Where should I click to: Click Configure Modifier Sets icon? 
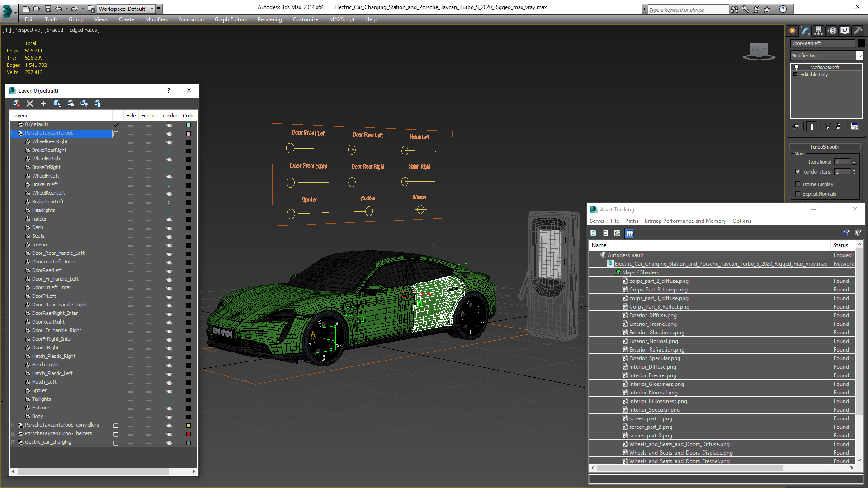pyautogui.click(x=854, y=127)
